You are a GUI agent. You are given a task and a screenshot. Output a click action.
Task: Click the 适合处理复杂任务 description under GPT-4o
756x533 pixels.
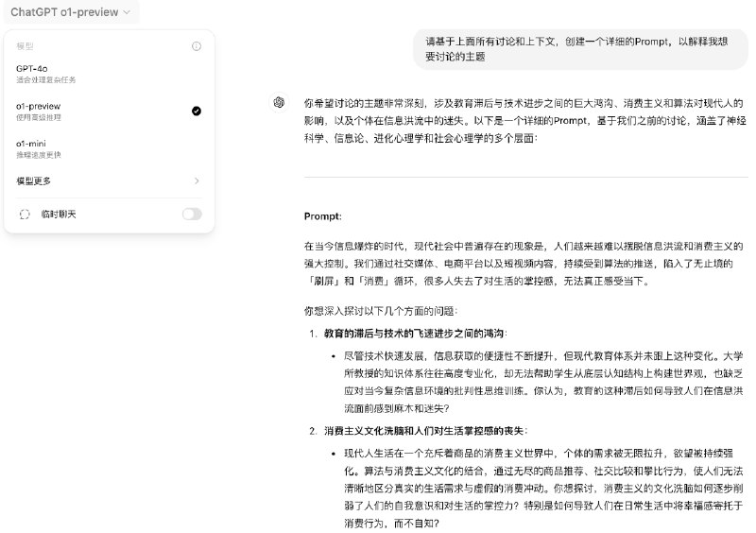coord(42,80)
